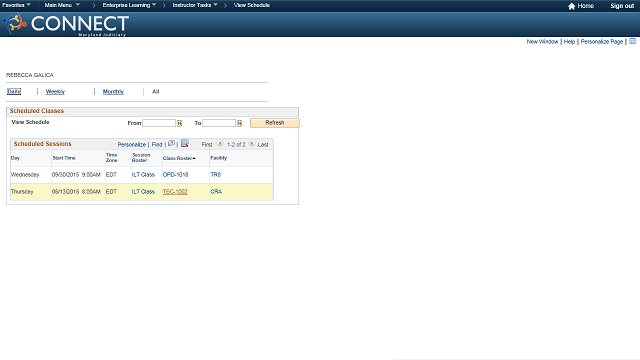Open the CRA facility link
This screenshot has width=640, height=360.
pos(216,192)
